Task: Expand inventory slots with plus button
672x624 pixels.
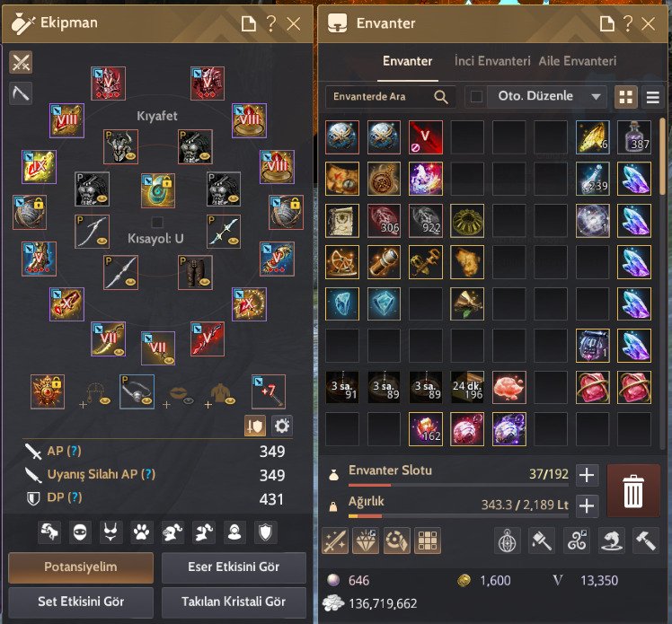Action: coord(587,475)
